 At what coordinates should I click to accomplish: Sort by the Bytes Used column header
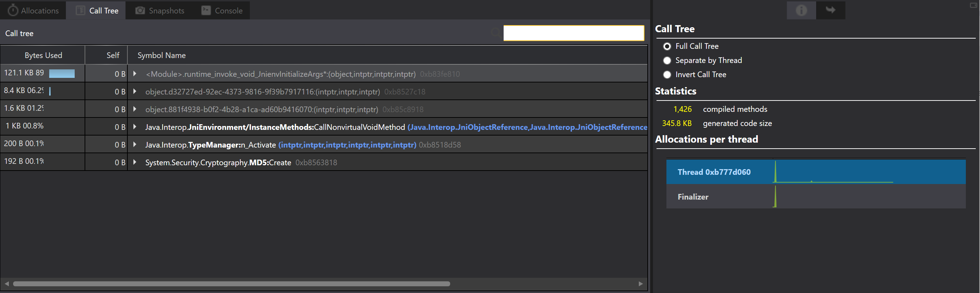(43, 55)
